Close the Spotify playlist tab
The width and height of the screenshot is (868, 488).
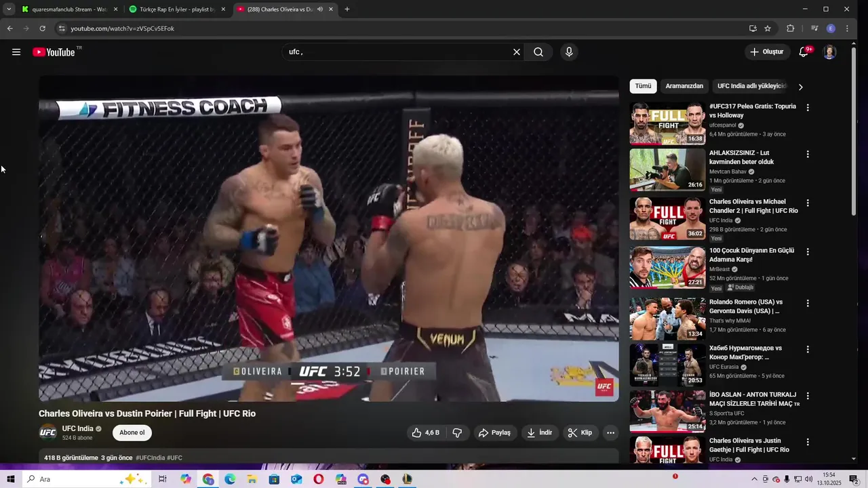click(223, 9)
